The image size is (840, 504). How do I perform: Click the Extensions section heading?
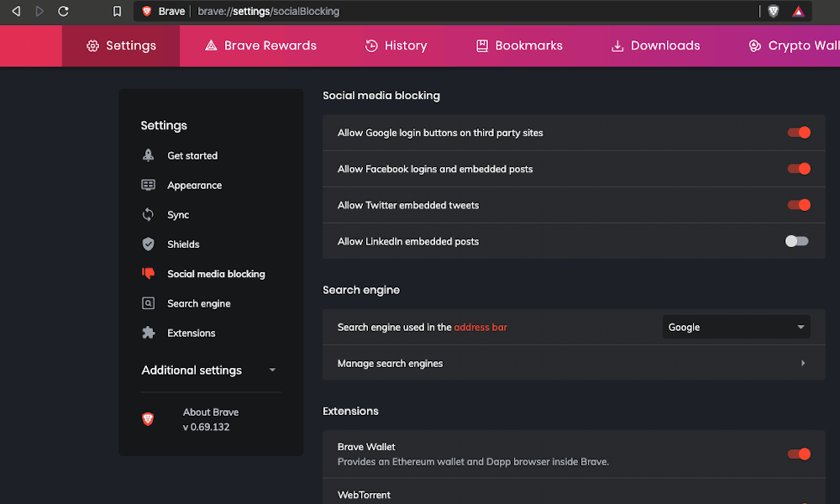click(x=350, y=411)
